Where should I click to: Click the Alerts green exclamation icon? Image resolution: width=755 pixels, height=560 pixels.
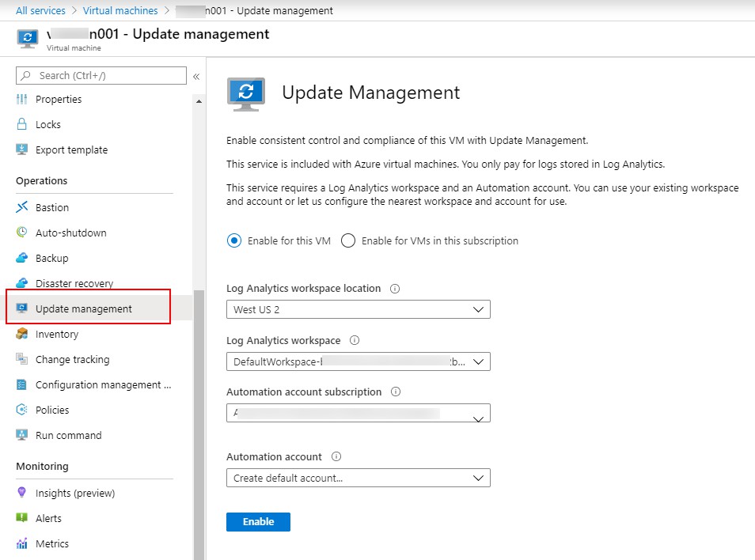[x=21, y=517]
